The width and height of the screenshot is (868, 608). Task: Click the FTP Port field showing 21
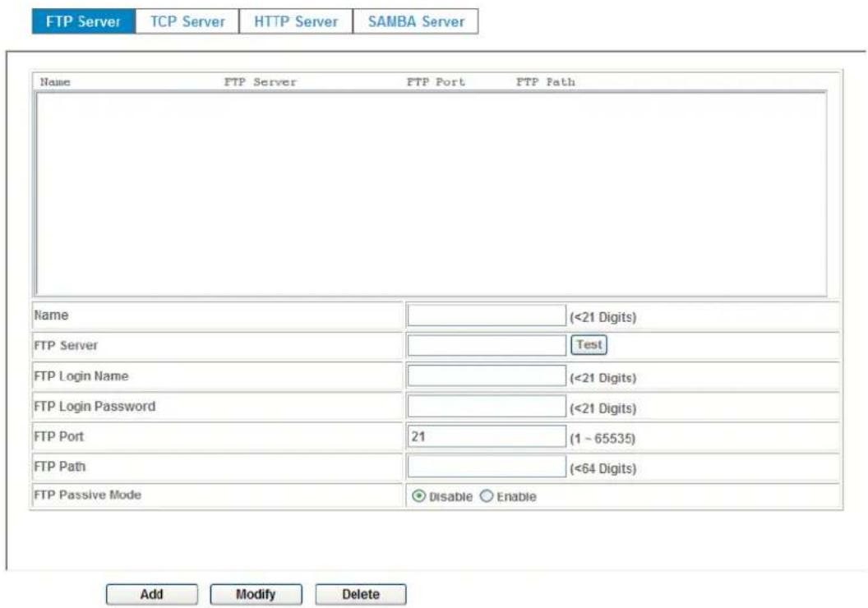pos(487,436)
